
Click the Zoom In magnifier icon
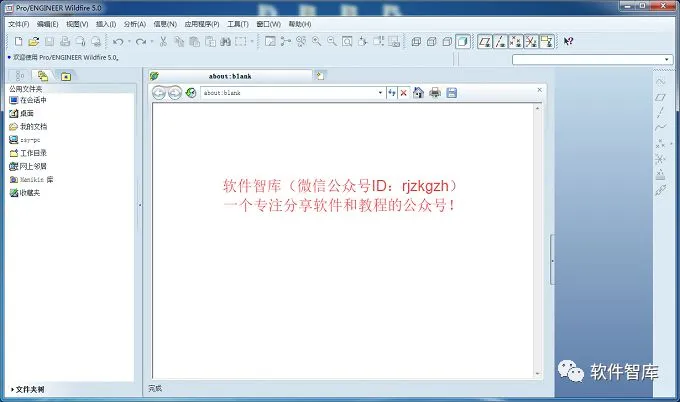pyautogui.click(x=317, y=41)
